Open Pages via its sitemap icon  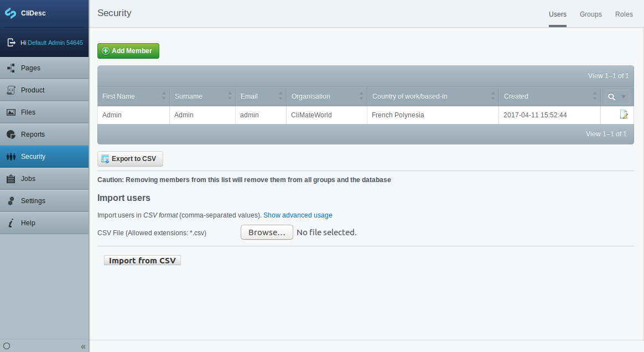pos(11,68)
